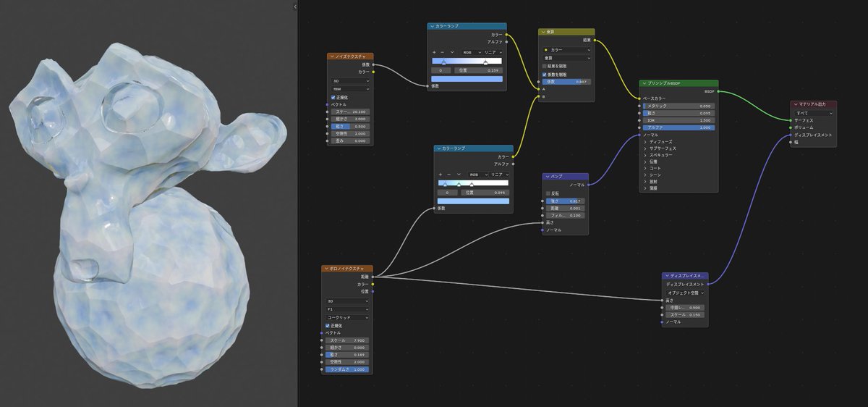868x407 pixels.
Task: Enable 反転 checkbox in バンプ node
Action: pos(548,193)
